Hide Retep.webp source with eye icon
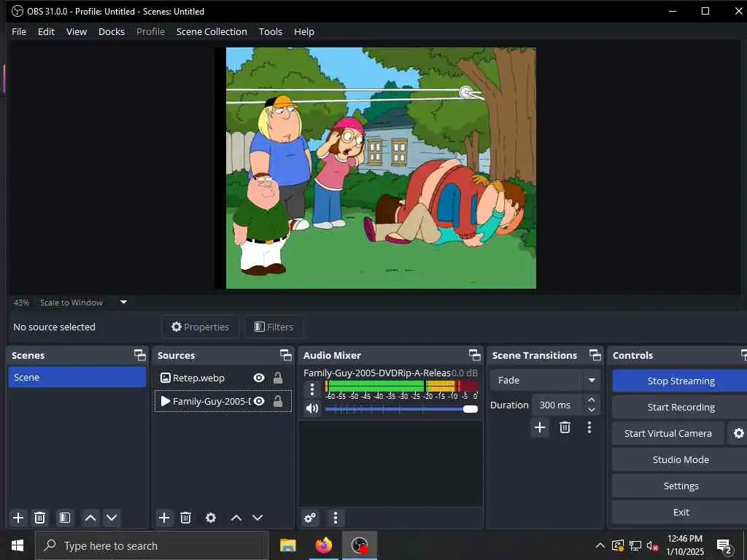The width and height of the screenshot is (747, 560). [x=259, y=378]
